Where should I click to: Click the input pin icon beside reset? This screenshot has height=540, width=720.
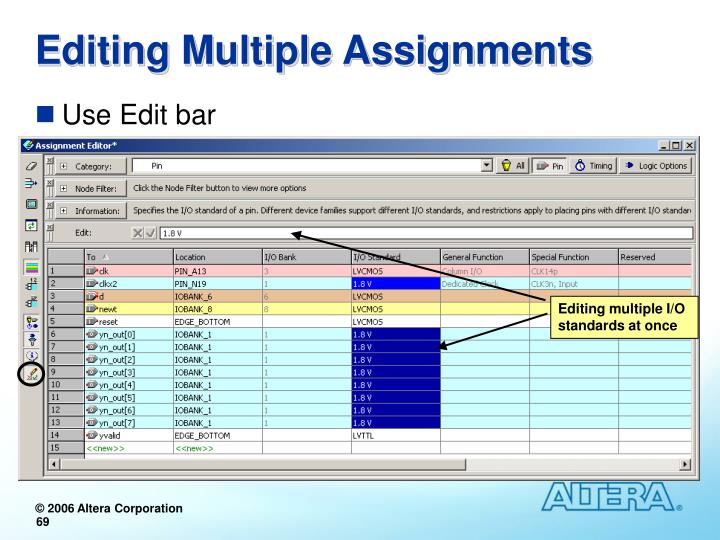(92, 321)
